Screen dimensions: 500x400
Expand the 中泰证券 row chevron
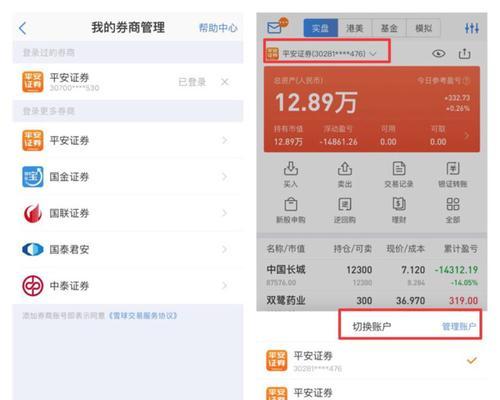tap(225, 286)
